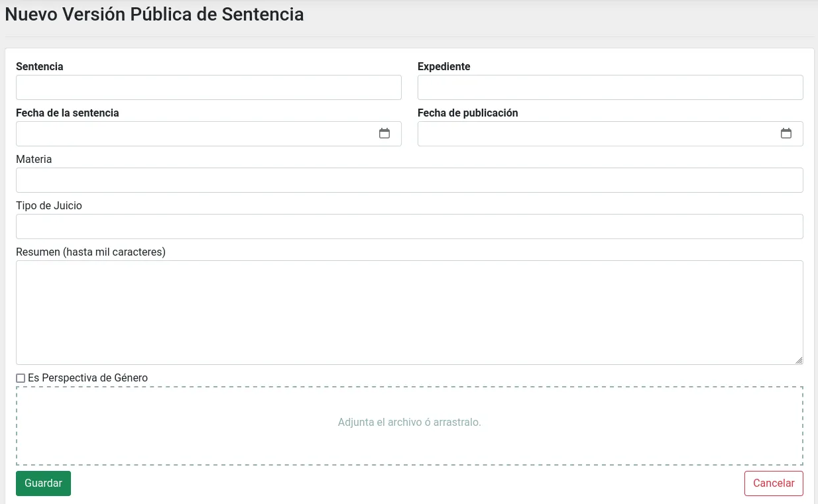
Task: Click the Sentencia field label
Action: pyautogui.click(x=39, y=66)
